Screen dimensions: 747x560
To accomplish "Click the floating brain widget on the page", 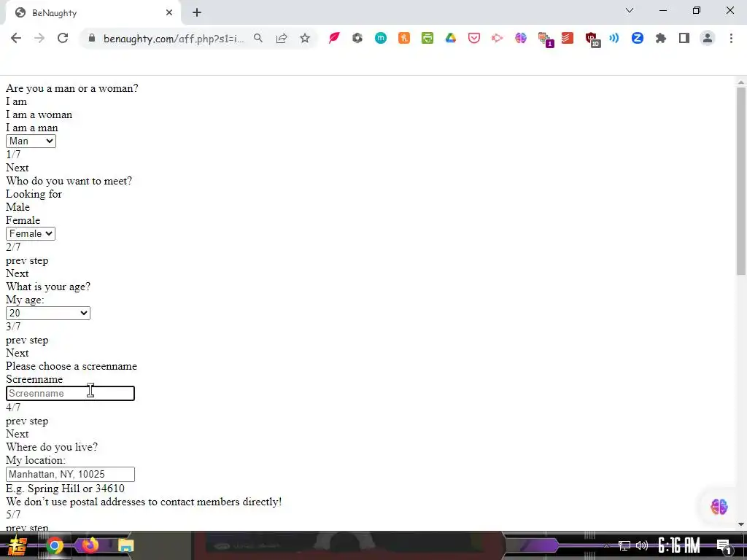I will point(719,506).
